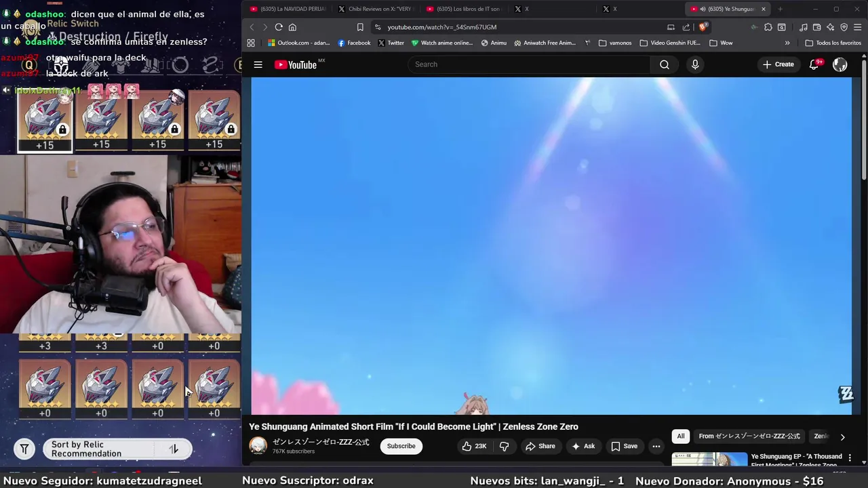
Task: Open Watch anime online bookmark
Action: point(441,43)
